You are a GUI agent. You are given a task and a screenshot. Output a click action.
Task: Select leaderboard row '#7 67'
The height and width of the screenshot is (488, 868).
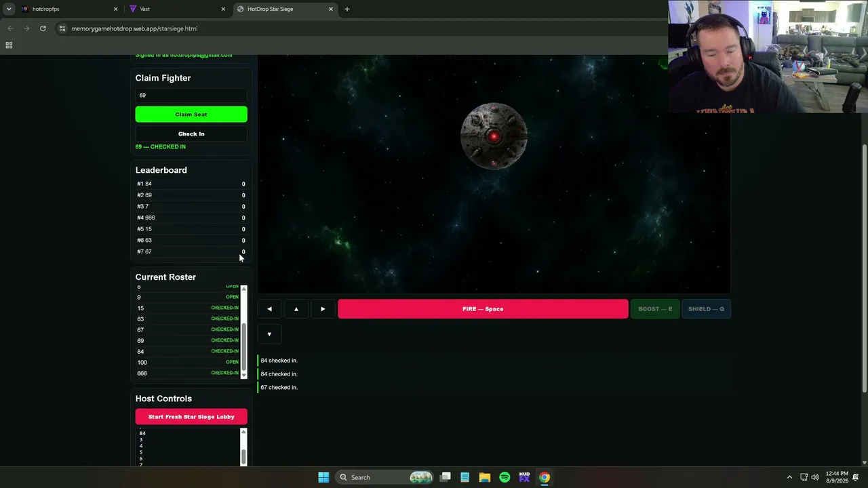click(x=191, y=251)
